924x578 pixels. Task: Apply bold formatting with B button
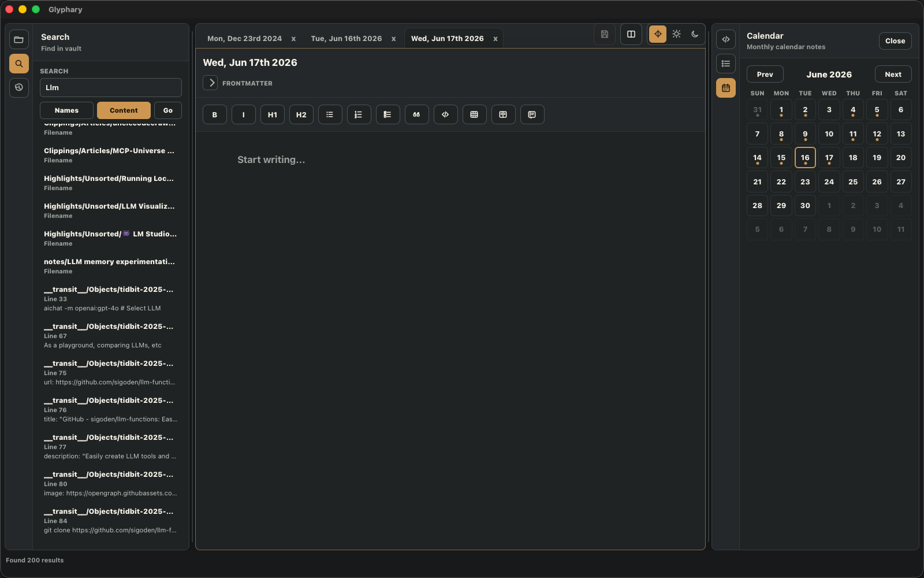[215, 114]
